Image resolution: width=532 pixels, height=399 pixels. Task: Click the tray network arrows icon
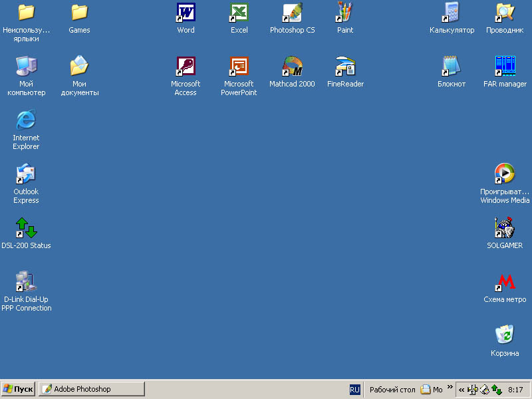click(x=496, y=390)
